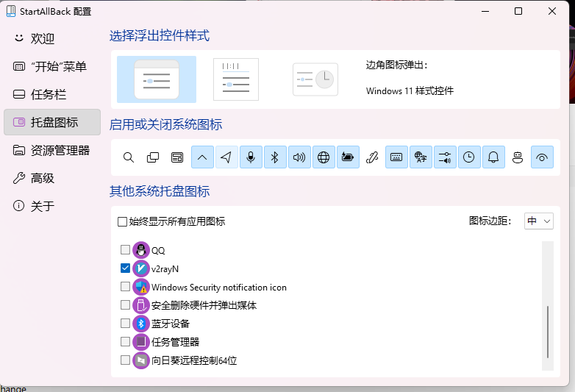Screen dimensions: 575x392
Task: Select the Windows 11 rounded flyout style
Action: click(157, 79)
